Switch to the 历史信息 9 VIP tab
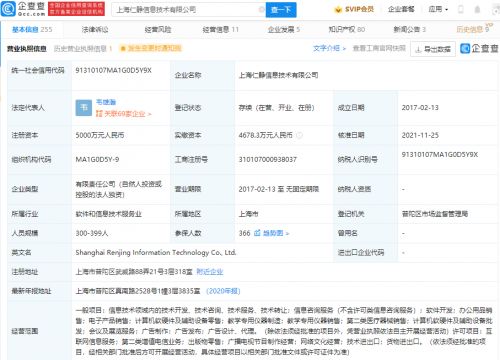500x360 pixels. [x=474, y=29]
